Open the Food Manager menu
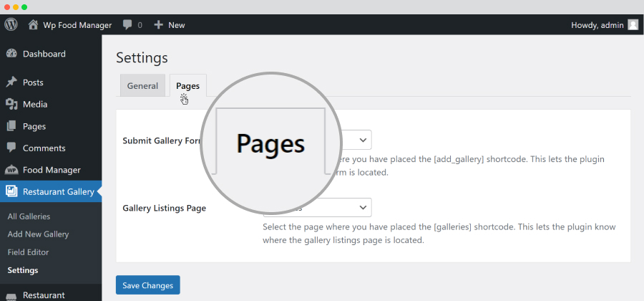The width and height of the screenshot is (644, 301). pos(52,170)
